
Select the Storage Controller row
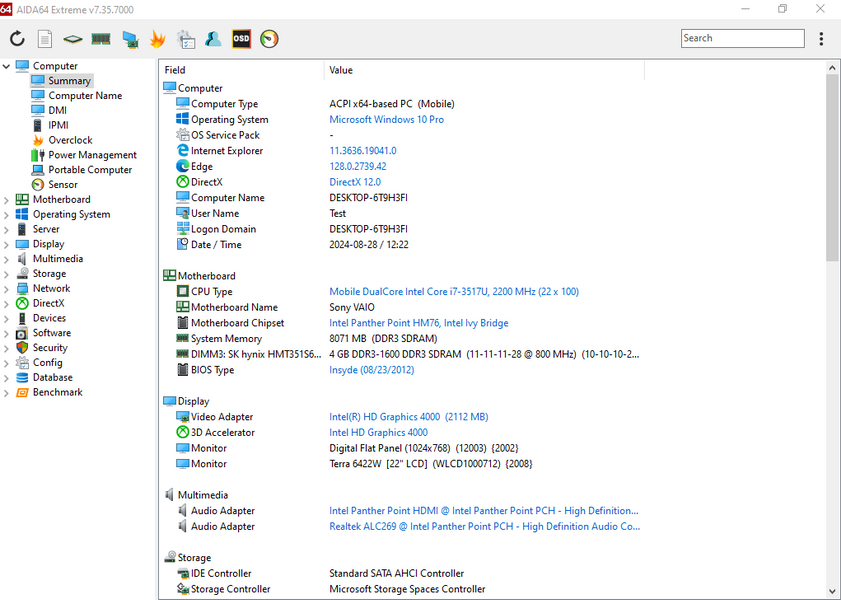click(x=402, y=589)
